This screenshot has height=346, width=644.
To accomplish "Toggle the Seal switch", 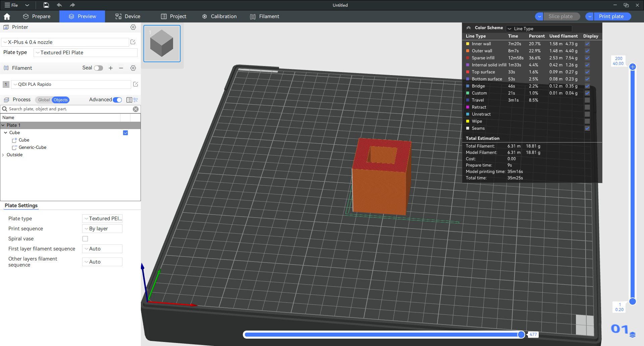I will coord(98,68).
